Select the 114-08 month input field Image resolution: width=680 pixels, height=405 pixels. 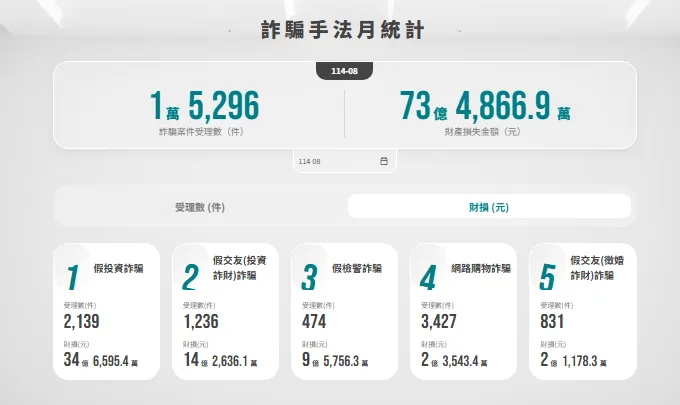(x=344, y=161)
